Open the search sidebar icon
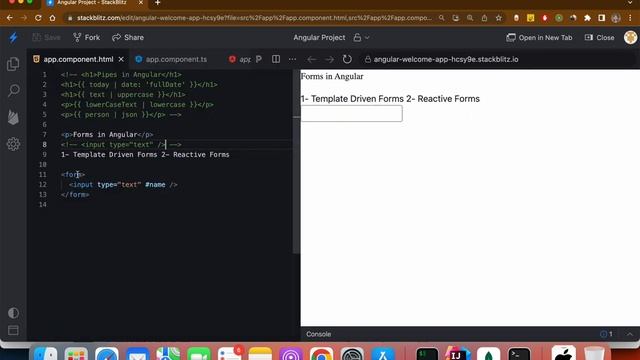 (13, 90)
